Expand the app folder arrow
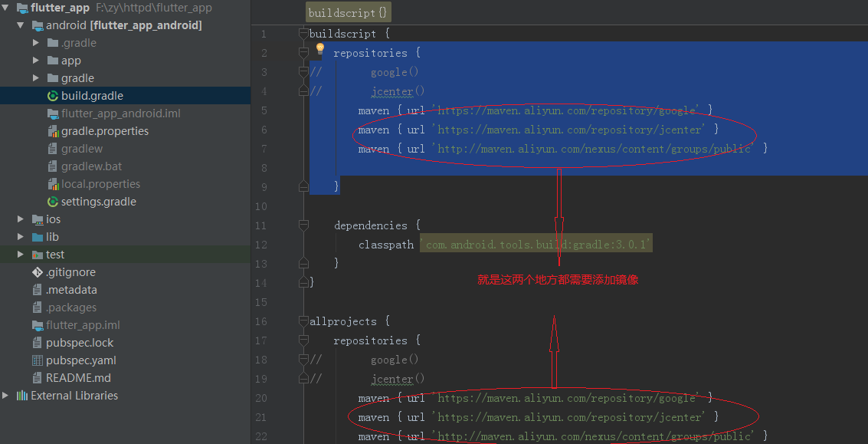The width and height of the screenshot is (868, 444). point(36,61)
